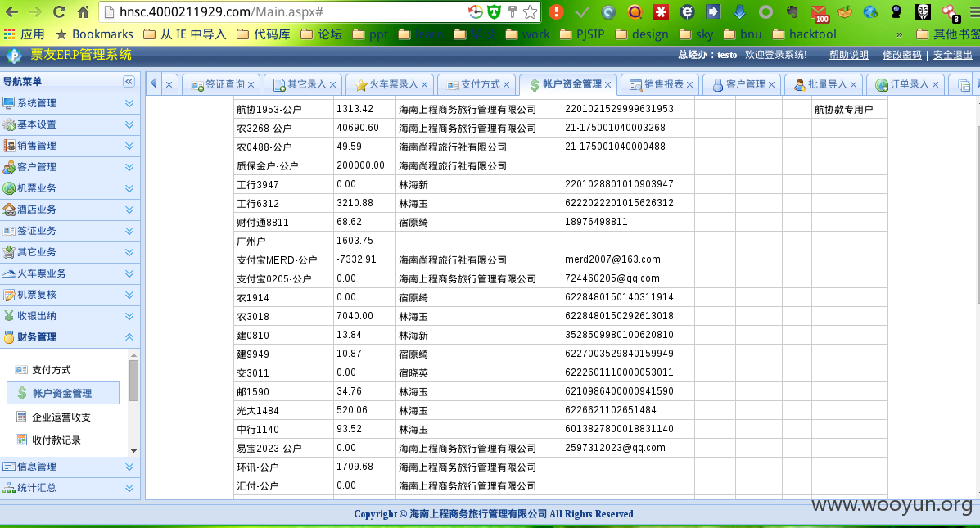Open 企业运营收支 in sidebar
Image resolution: width=980 pixels, height=528 pixels.
(x=61, y=417)
